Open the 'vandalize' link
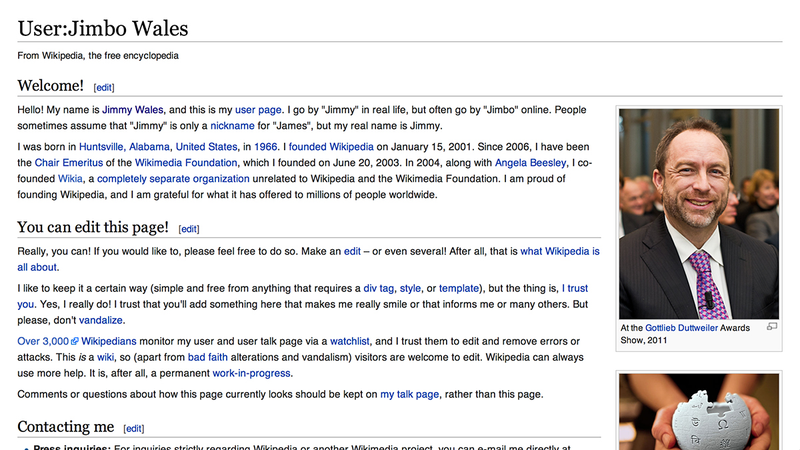The width and height of the screenshot is (800, 450). point(101,320)
